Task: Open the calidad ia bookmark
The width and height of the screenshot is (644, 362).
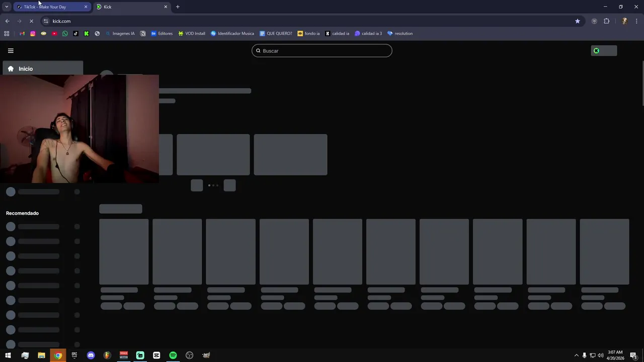Action: 337,34
